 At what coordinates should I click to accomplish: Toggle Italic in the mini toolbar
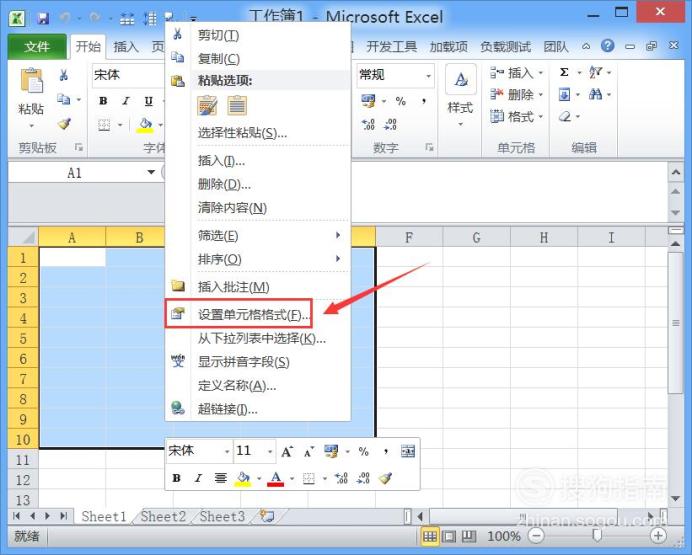(199, 478)
